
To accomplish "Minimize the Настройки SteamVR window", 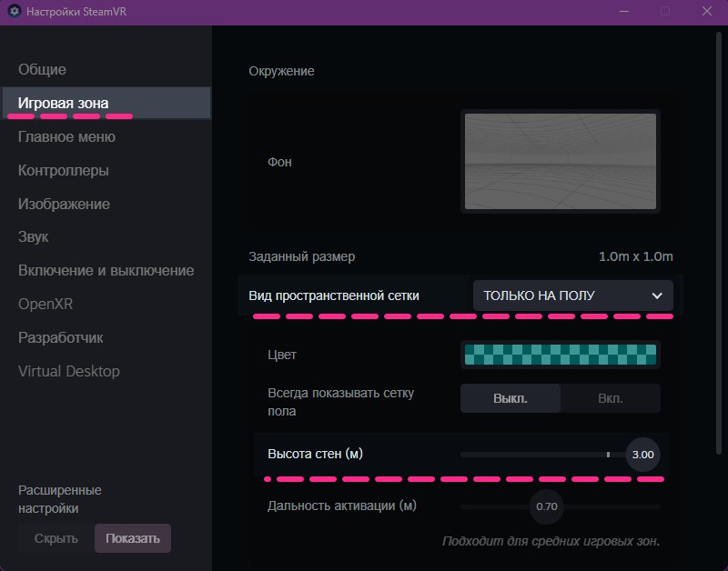I will (x=624, y=11).
